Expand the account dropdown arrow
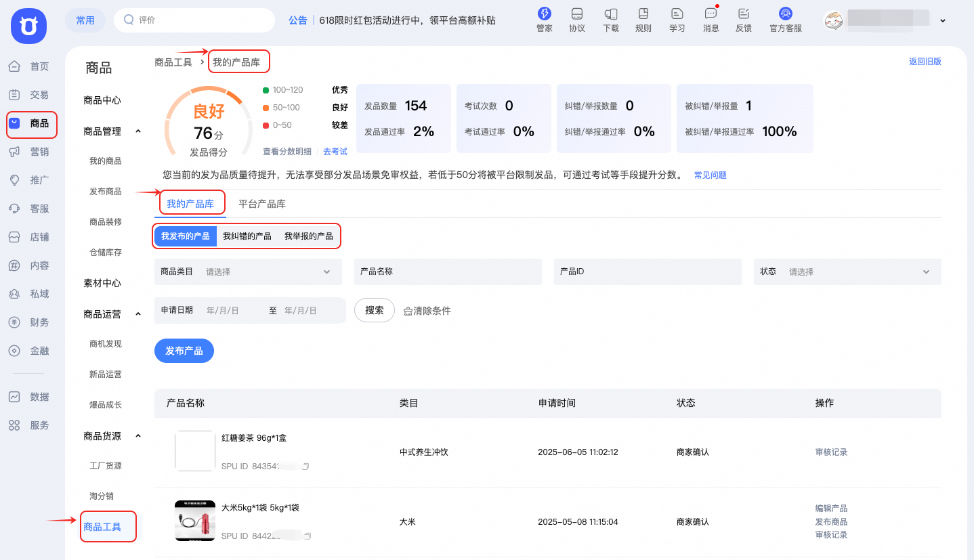974x560 pixels. [942, 21]
